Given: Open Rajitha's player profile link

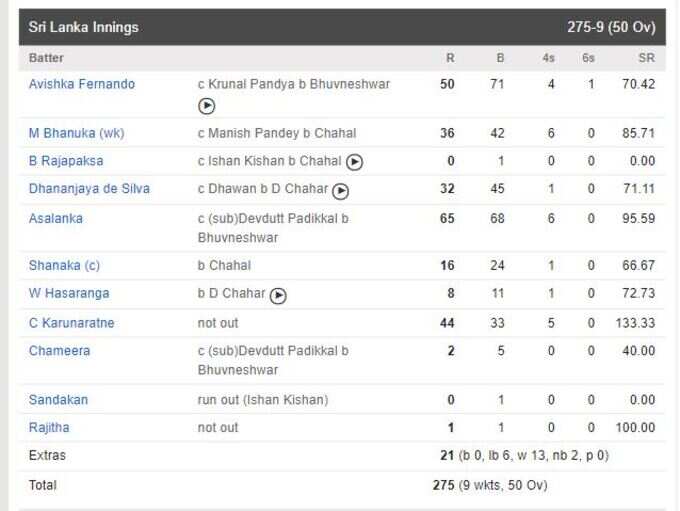Looking at the screenshot, I should [49, 428].
